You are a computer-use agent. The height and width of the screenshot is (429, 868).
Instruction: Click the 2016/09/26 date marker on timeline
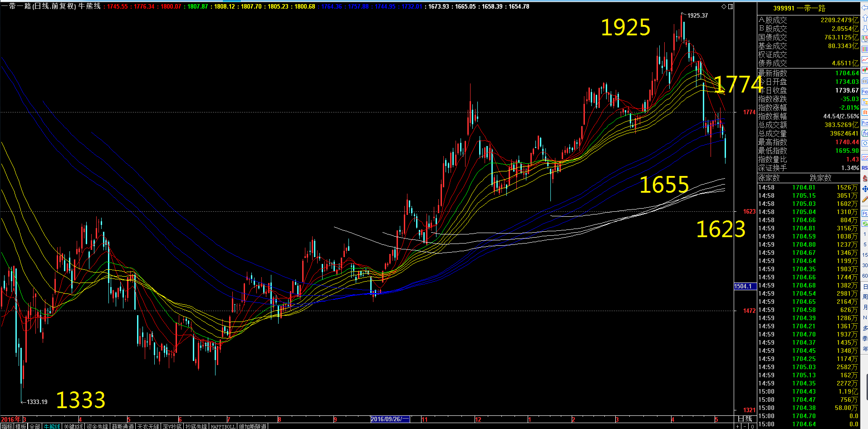pos(390,419)
